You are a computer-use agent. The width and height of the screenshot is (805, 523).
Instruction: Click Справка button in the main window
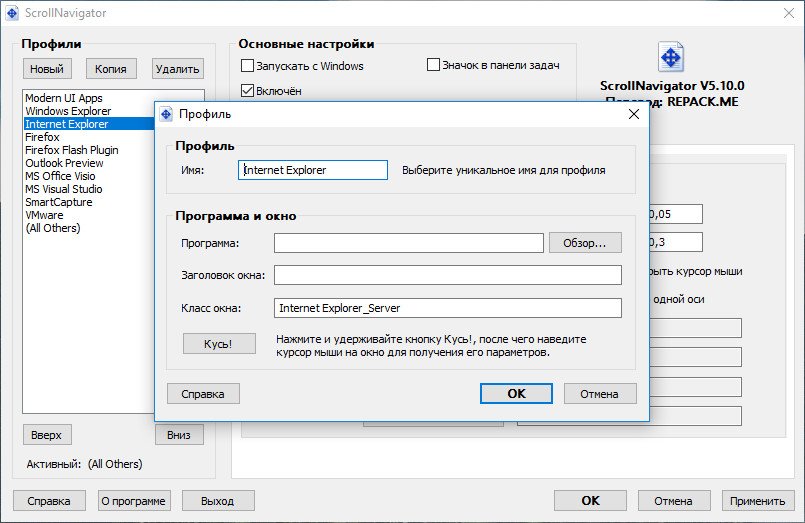click(x=49, y=500)
